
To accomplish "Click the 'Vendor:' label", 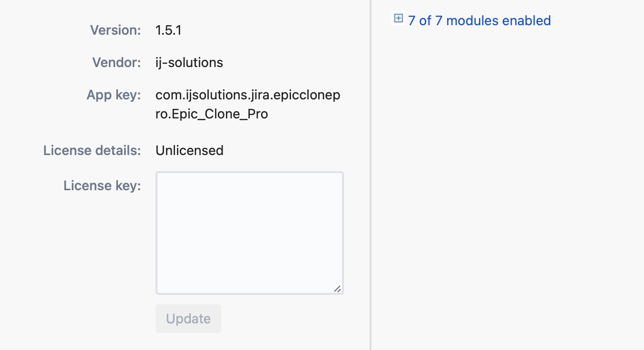I will [x=117, y=62].
